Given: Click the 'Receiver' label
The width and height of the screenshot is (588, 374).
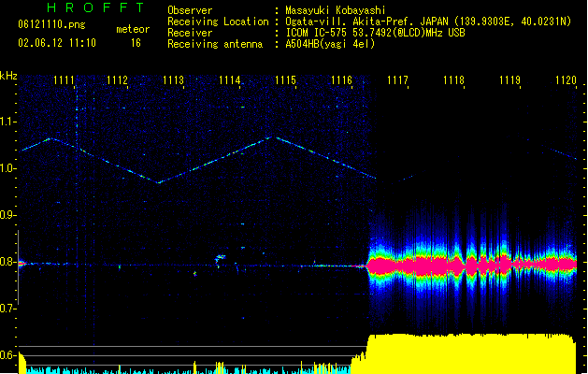Looking at the screenshot, I should coord(190,33).
